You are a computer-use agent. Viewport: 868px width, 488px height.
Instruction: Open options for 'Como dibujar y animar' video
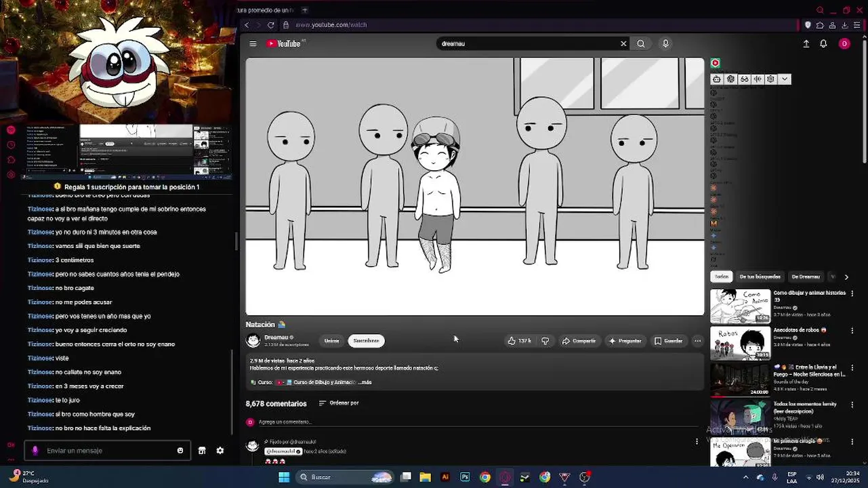click(x=852, y=293)
